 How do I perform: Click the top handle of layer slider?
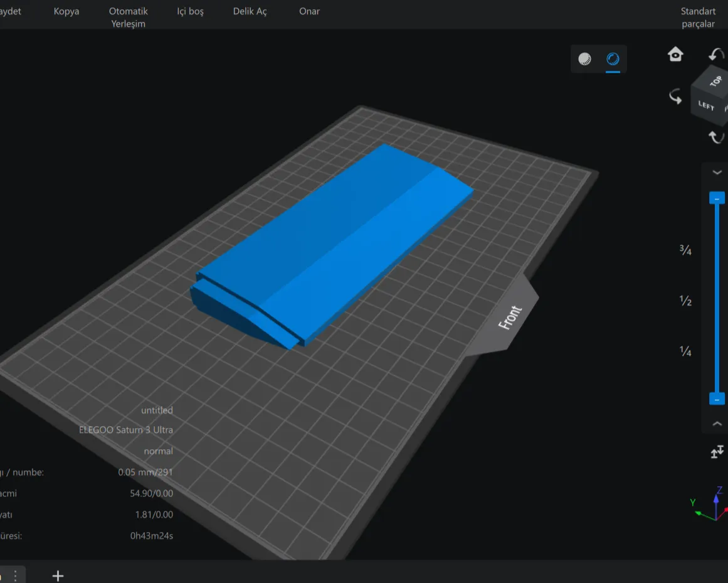click(717, 198)
